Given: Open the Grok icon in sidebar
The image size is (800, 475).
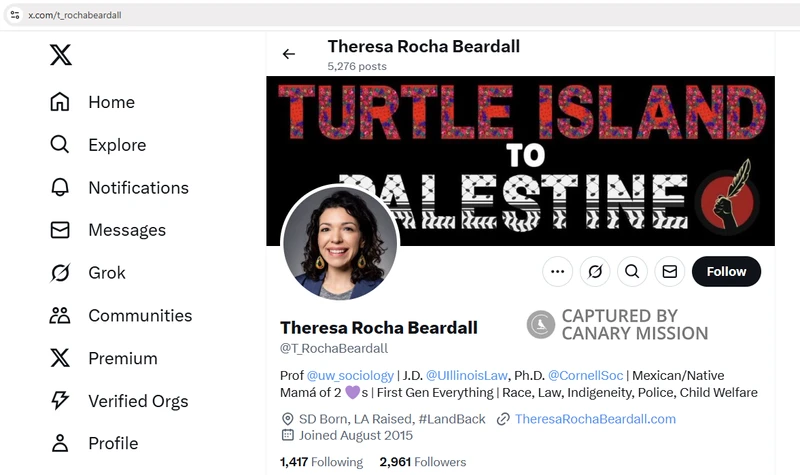Looking at the screenshot, I should pos(60,273).
